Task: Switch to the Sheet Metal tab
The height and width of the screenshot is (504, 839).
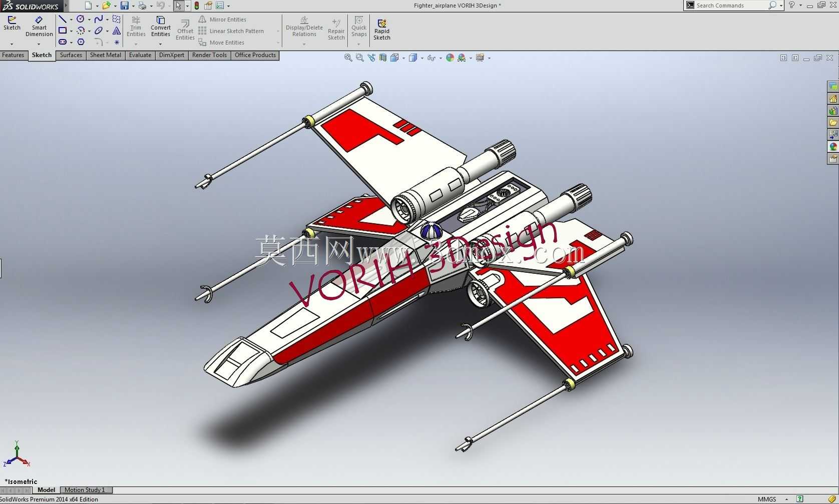Action: (105, 55)
